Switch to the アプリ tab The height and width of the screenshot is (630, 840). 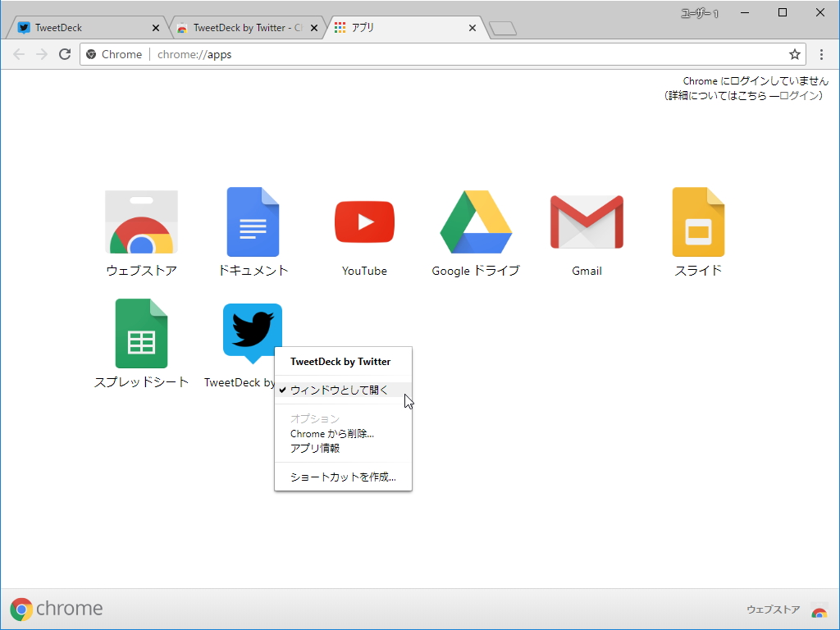[386, 26]
